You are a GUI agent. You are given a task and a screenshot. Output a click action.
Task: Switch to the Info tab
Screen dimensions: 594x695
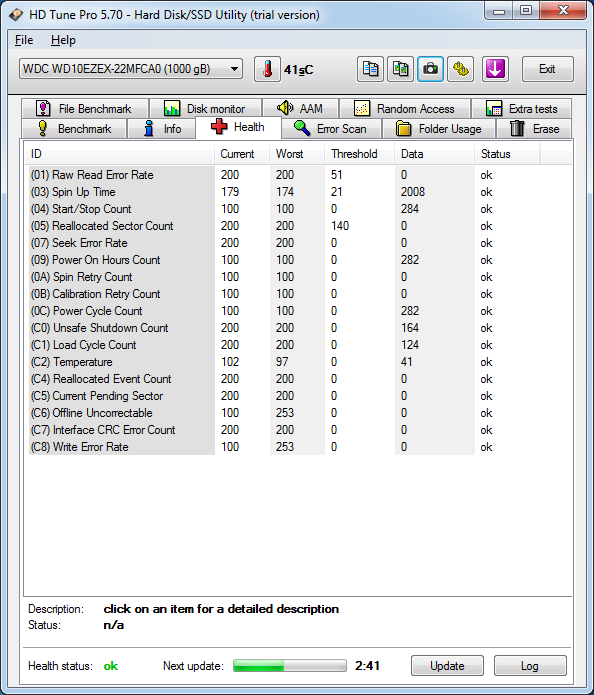click(162, 129)
